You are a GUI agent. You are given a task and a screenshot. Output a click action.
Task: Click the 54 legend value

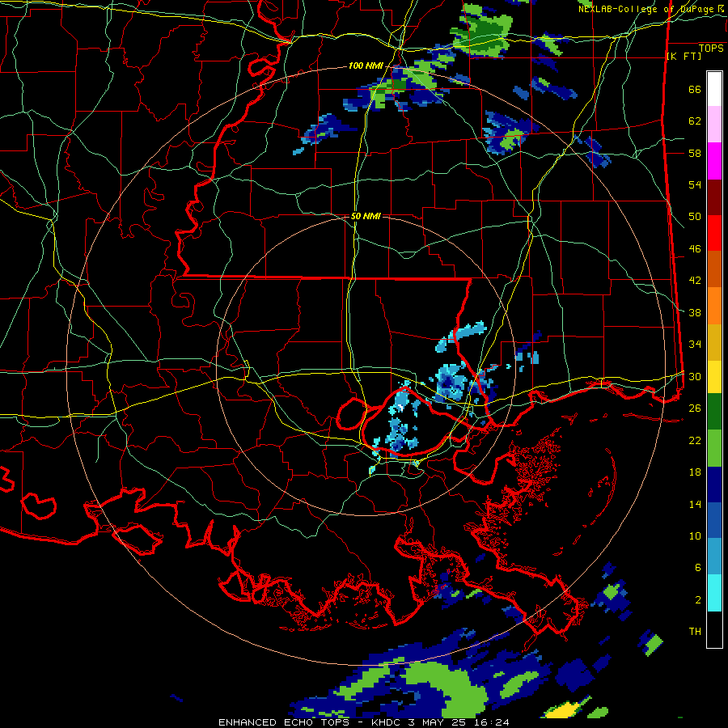click(695, 184)
